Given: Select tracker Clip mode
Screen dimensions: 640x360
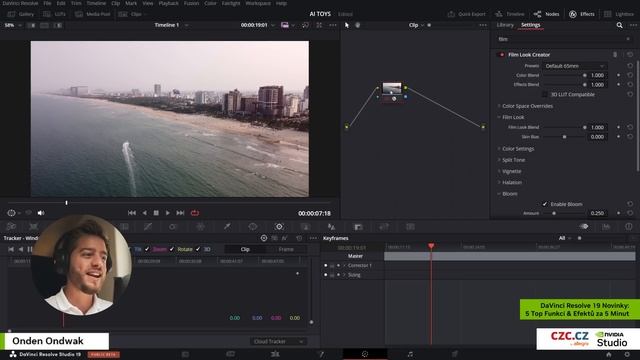Looking at the screenshot, I should [245, 249].
